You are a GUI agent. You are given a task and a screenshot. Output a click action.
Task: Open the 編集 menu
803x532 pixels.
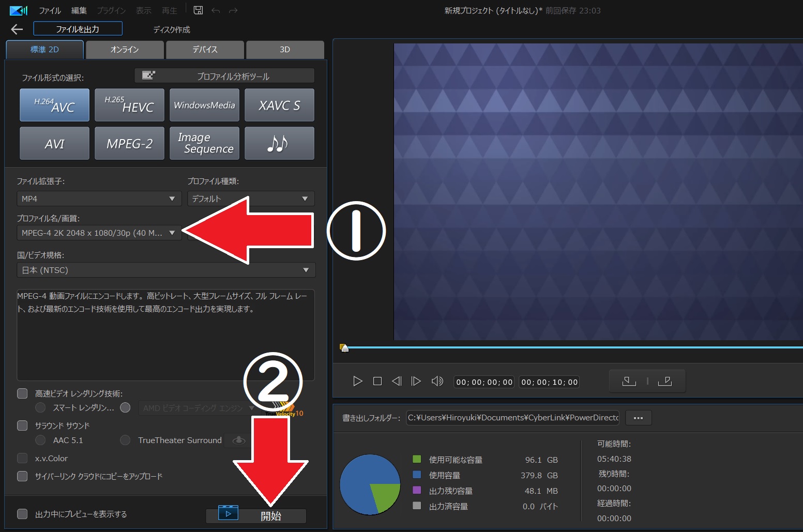(79, 11)
